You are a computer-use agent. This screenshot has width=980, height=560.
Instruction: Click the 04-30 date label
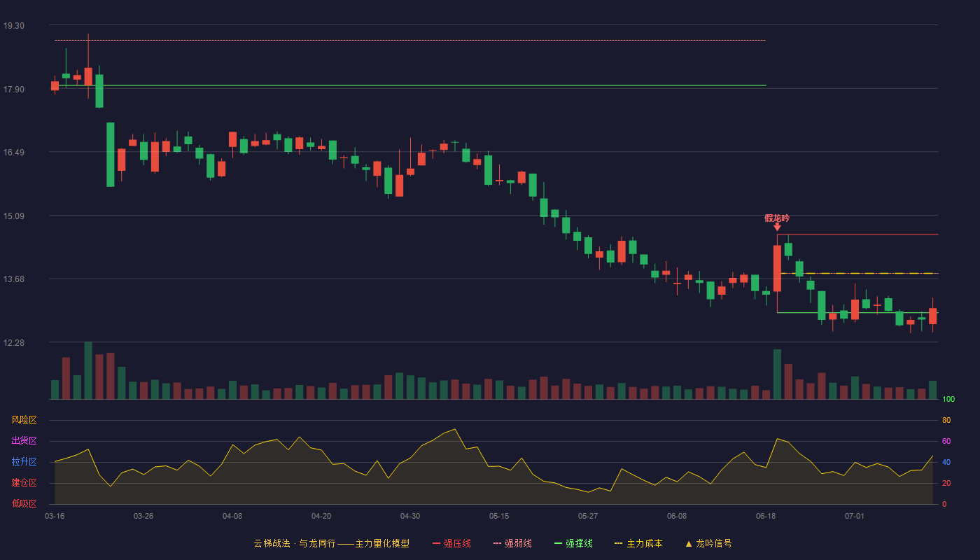click(x=410, y=516)
